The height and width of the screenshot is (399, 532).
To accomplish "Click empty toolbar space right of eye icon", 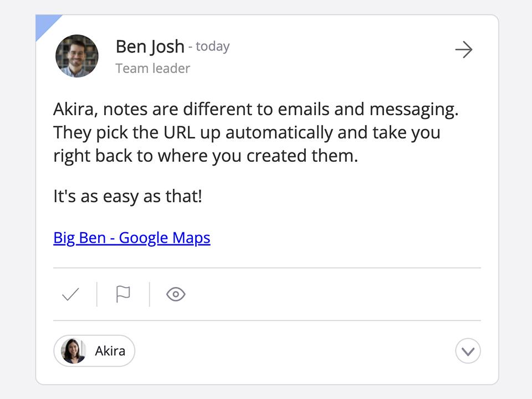I will [x=332, y=294].
